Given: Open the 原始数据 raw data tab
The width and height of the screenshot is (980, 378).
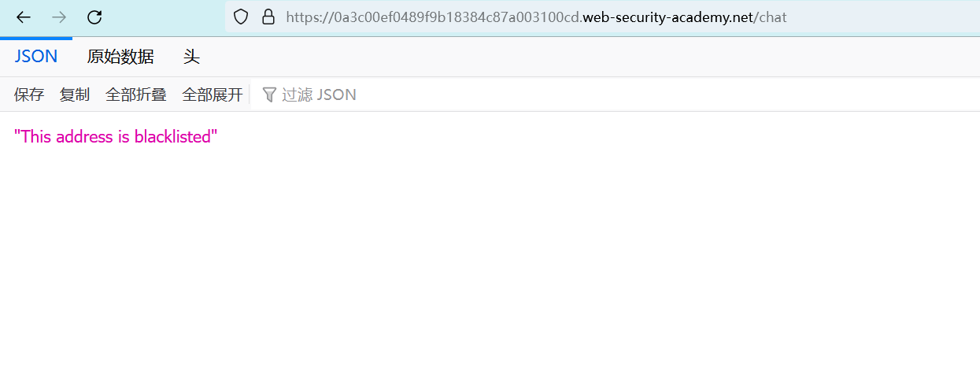Looking at the screenshot, I should click(x=120, y=57).
